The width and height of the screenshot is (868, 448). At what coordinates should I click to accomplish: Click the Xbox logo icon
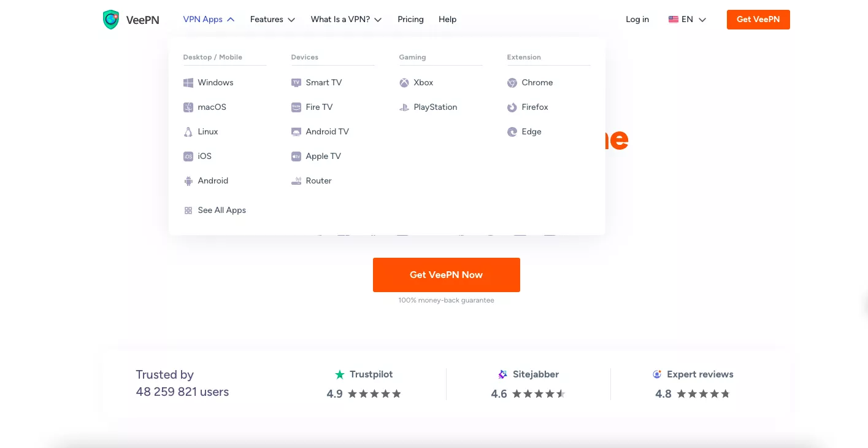tap(404, 83)
